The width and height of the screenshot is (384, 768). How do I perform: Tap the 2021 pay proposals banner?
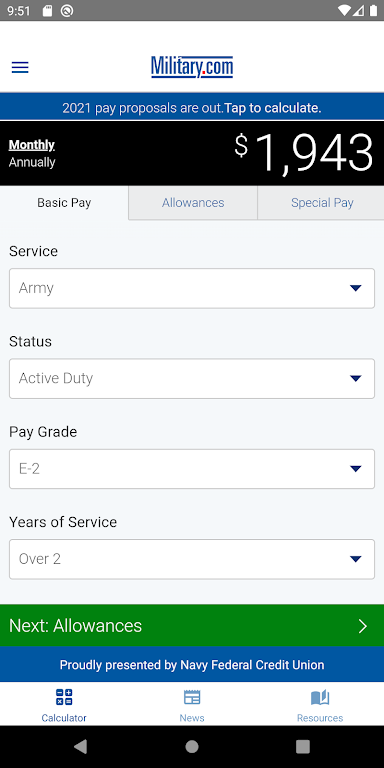tap(192, 108)
